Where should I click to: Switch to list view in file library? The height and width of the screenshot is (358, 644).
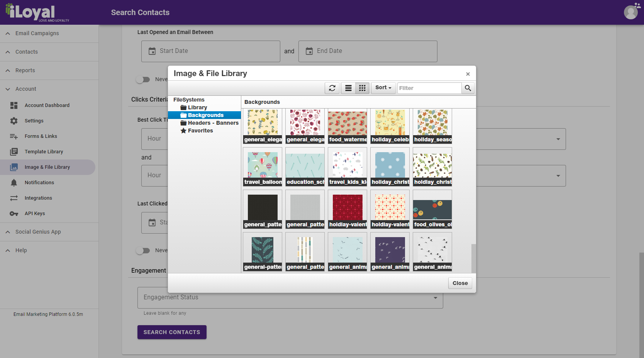pyautogui.click(x=348, y=88)
